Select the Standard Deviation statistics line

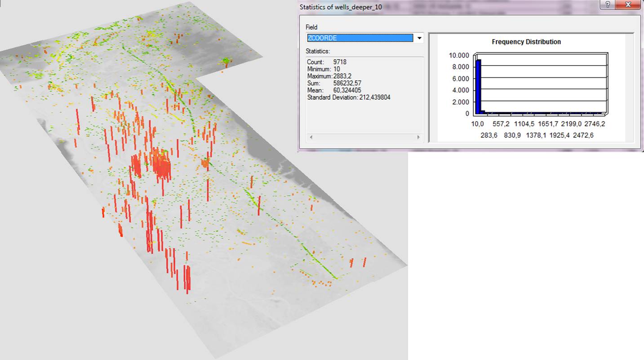[x=348, y=97]
